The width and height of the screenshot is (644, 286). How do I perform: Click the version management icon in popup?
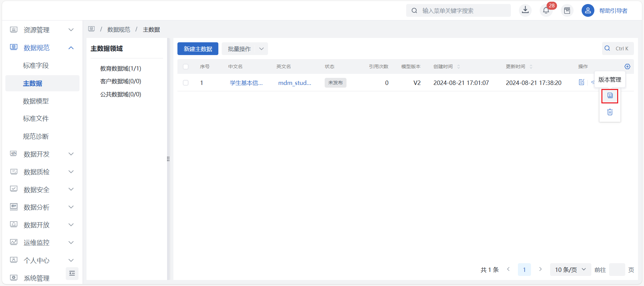click(x=609, y=96)
